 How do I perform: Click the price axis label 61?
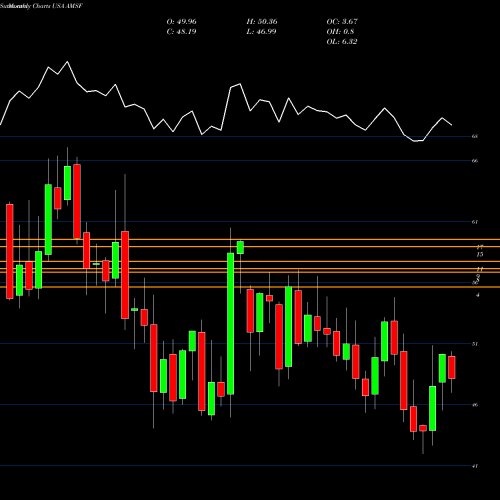pos(475,222)
